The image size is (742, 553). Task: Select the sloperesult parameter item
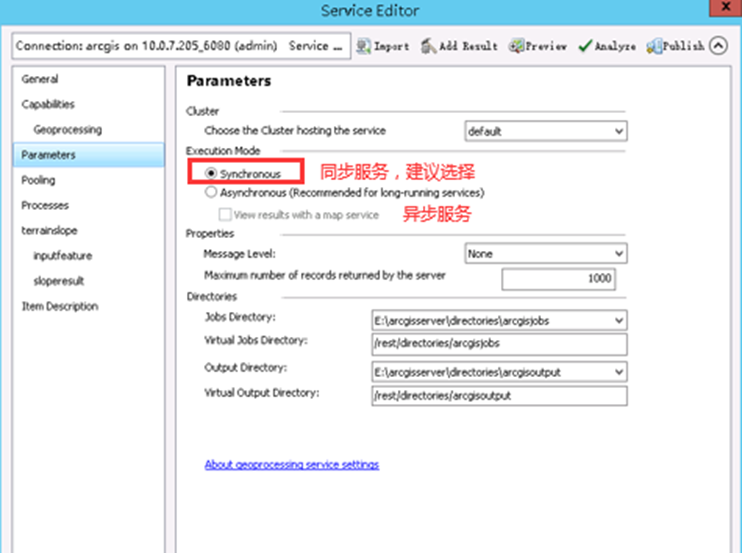tap(59, 281)
